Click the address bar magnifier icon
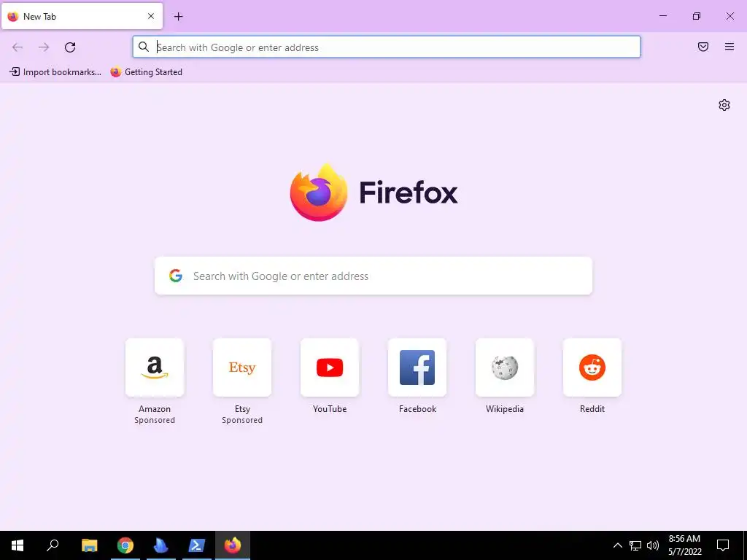 (x=144, y=47)
